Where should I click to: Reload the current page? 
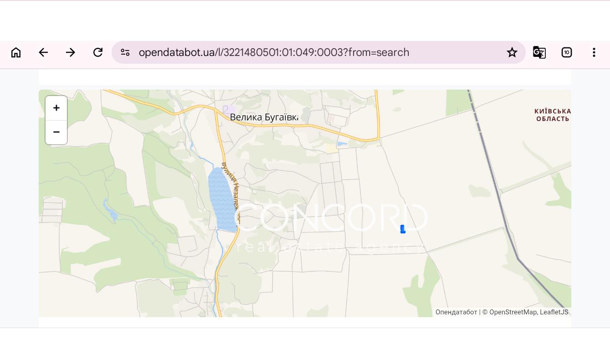98,52
